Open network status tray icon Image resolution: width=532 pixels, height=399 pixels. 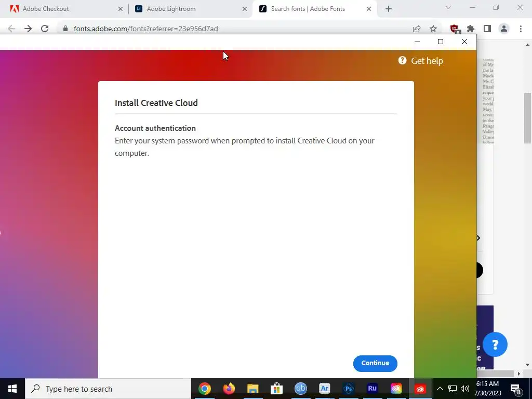click(x=453, y=389)
